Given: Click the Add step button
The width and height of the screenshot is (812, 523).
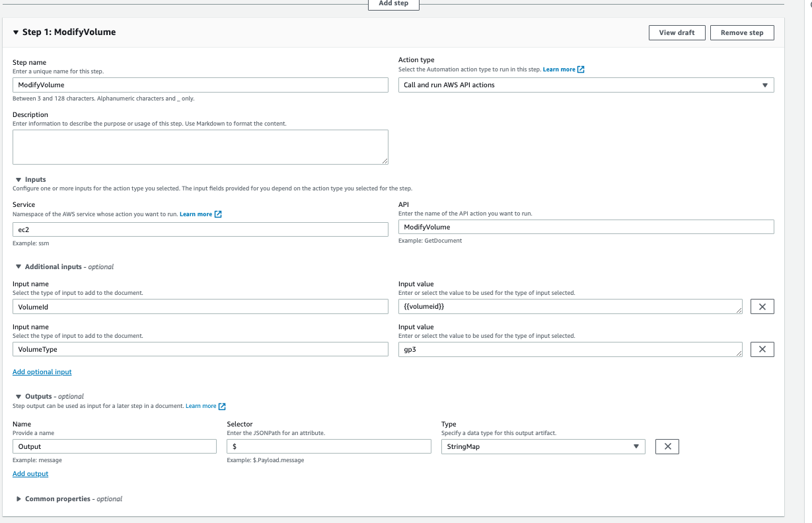Looking at the screenshot, I should (393, 4).
